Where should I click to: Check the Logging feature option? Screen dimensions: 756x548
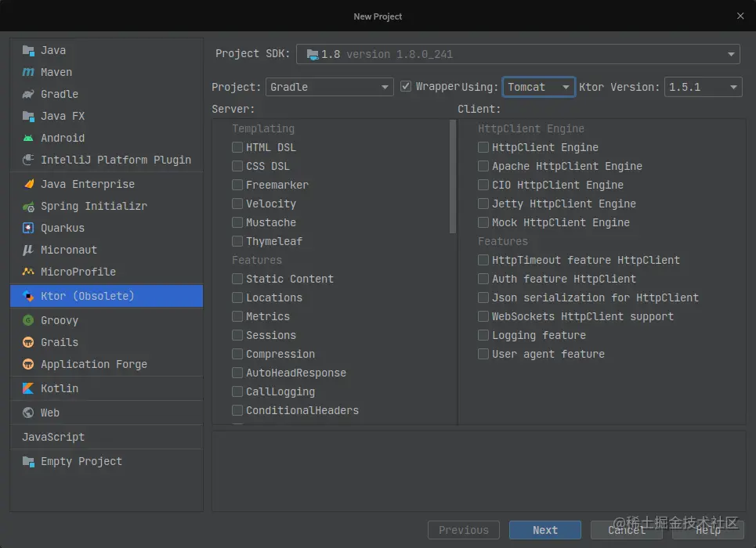point(483,335)
